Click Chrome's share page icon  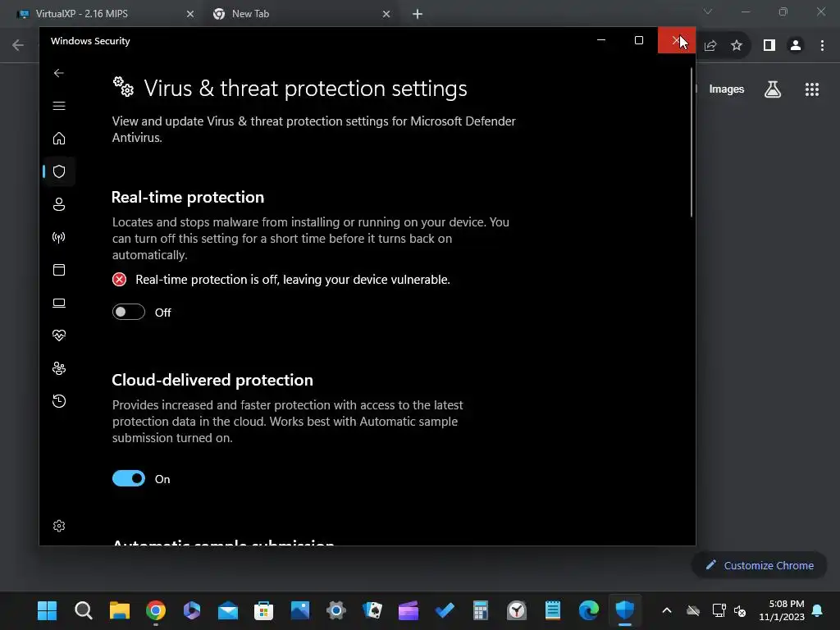pyautogui.click(x=710, y=46)
